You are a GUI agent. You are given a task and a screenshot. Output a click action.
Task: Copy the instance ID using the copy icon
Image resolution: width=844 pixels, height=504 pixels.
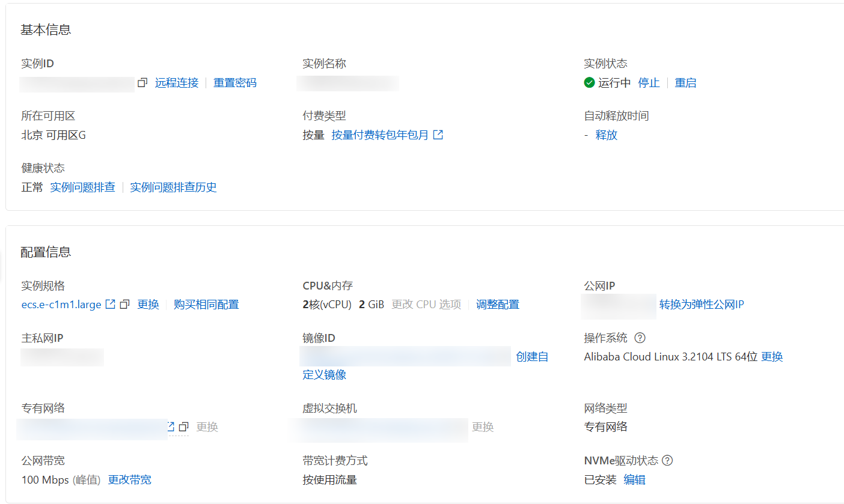click(x=142, y=83)
